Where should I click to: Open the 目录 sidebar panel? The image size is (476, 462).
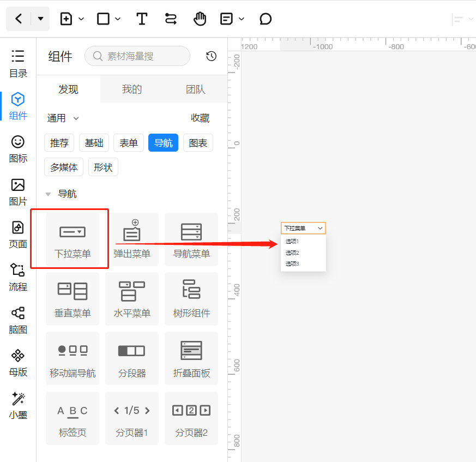pyautogui.click(x=18, y=64)
